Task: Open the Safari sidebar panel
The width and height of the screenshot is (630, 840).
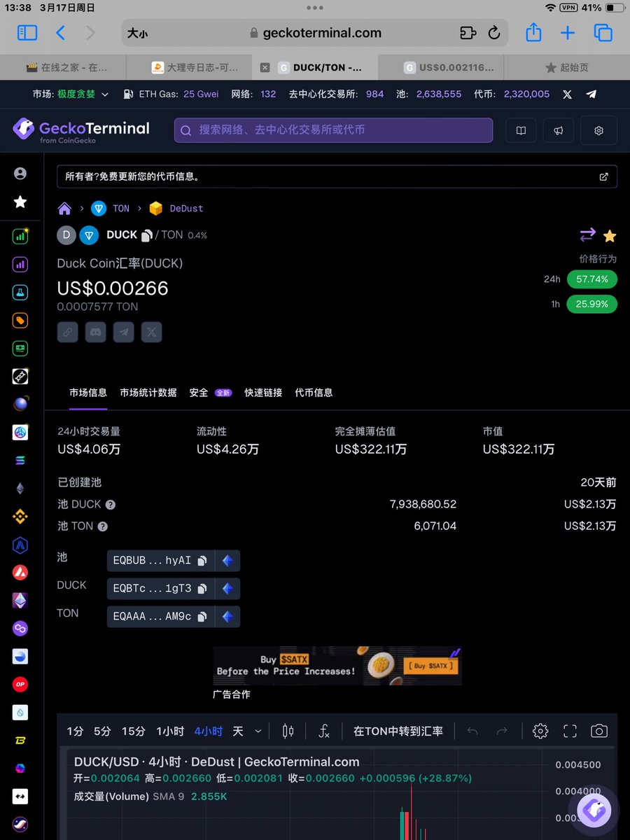Action: (27, 33)
